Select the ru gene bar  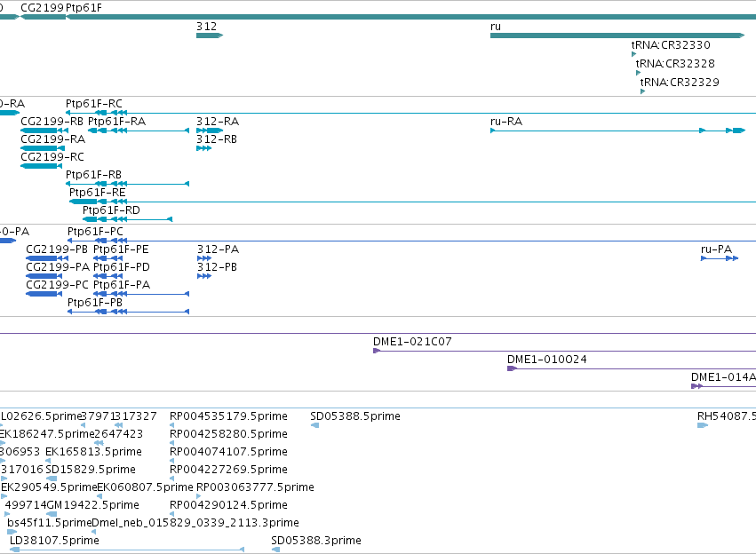point(617,36)
